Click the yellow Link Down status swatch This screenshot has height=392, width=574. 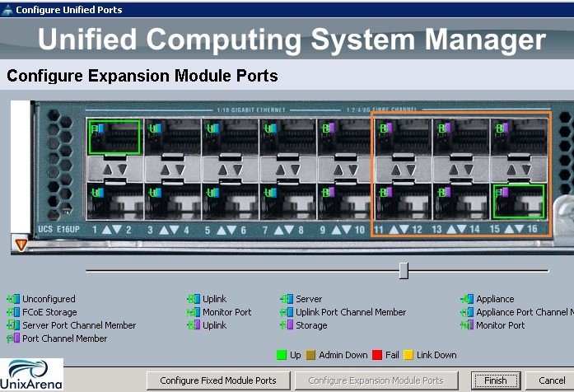pos(408,355)
